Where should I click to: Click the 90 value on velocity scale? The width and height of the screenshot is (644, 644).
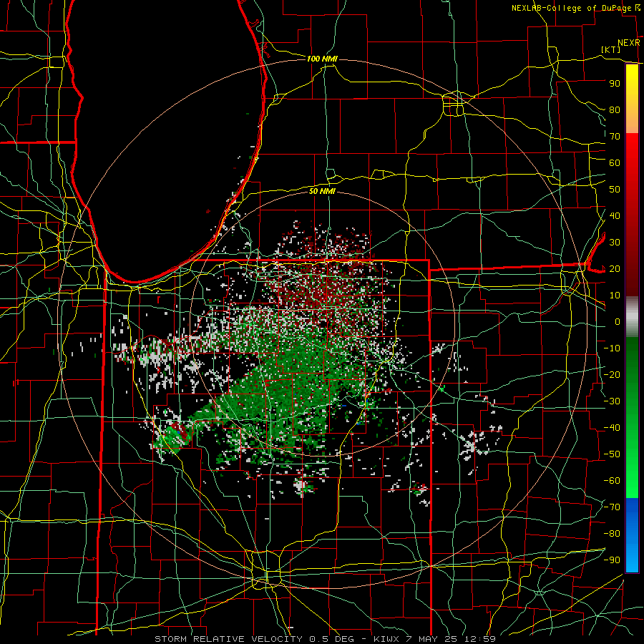pos(615,84)
